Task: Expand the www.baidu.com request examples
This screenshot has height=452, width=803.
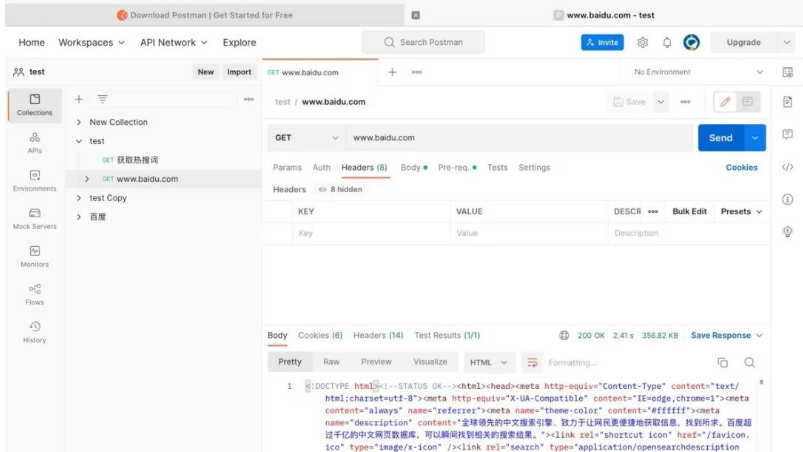Action: [x=87, y=179]
